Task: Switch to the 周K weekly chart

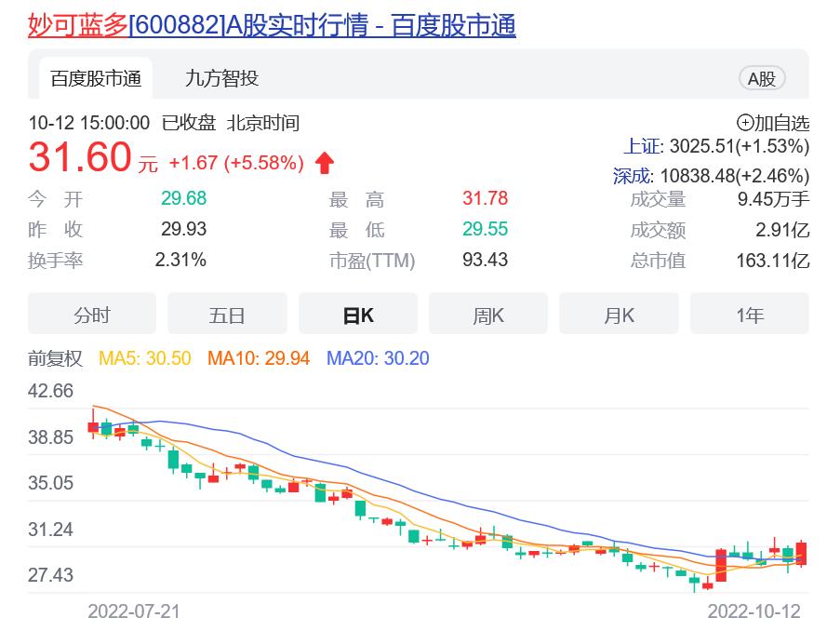Action: (488, 314)
